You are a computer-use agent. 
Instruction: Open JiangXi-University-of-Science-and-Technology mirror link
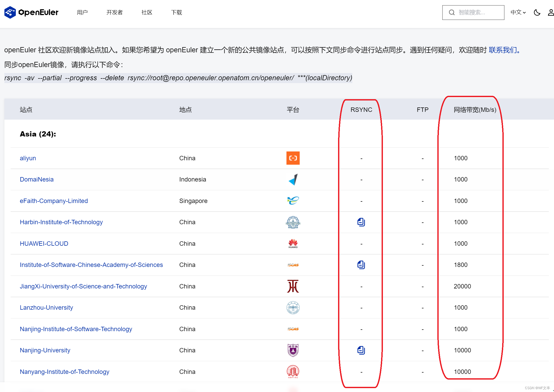coord(83,286)
